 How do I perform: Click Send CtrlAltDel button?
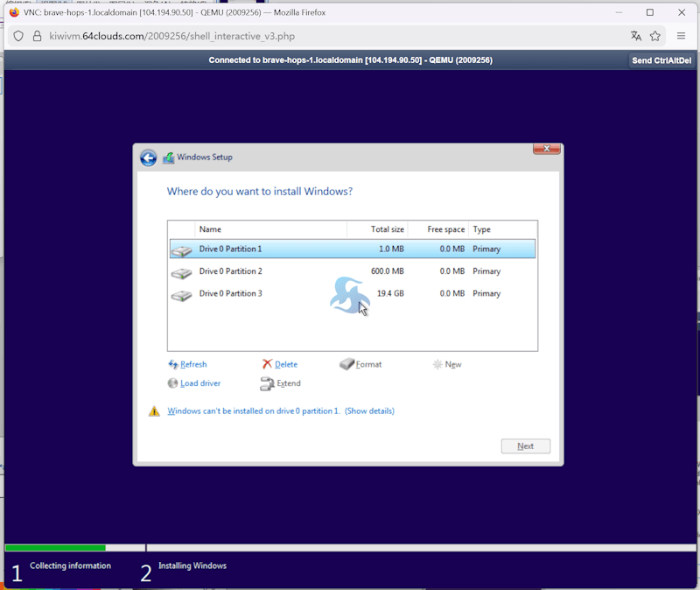tap(661, 60)
